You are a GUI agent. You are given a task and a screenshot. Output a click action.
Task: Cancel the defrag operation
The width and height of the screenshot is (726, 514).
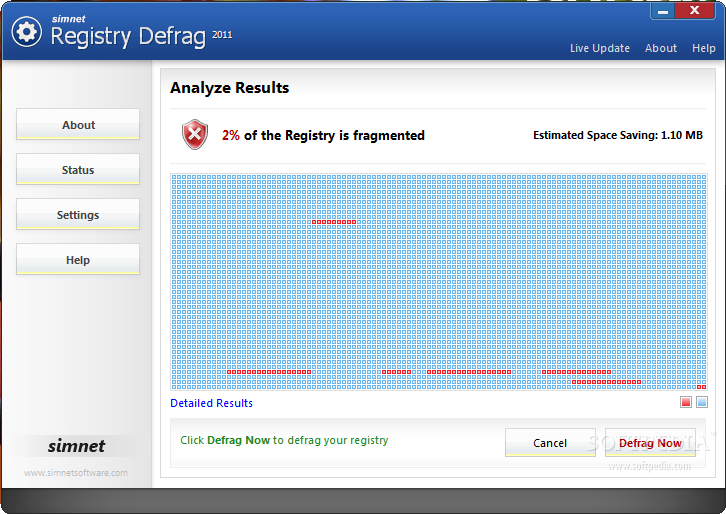(x=550, y=443)
